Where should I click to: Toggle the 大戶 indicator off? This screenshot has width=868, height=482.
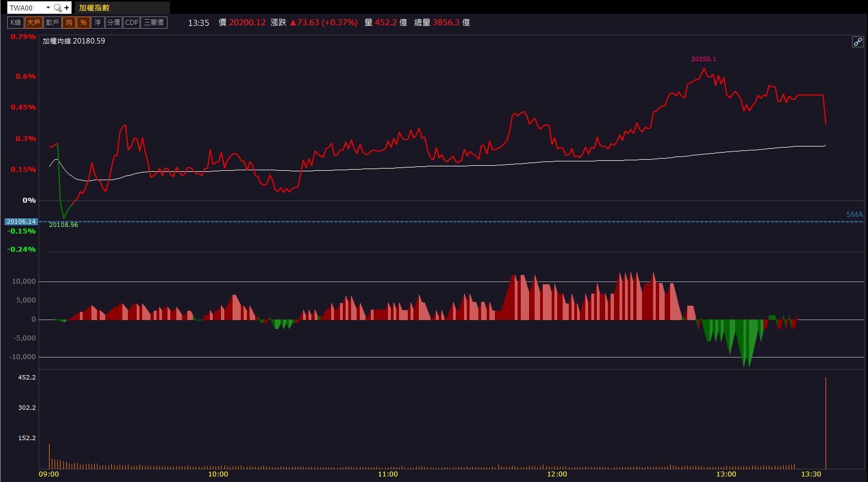[x=34, y=23]
